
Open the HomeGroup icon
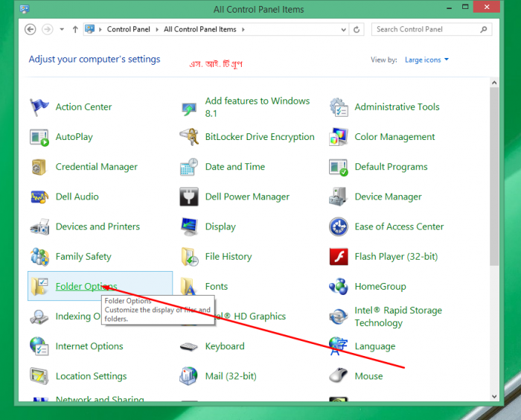tap(339, 287)
